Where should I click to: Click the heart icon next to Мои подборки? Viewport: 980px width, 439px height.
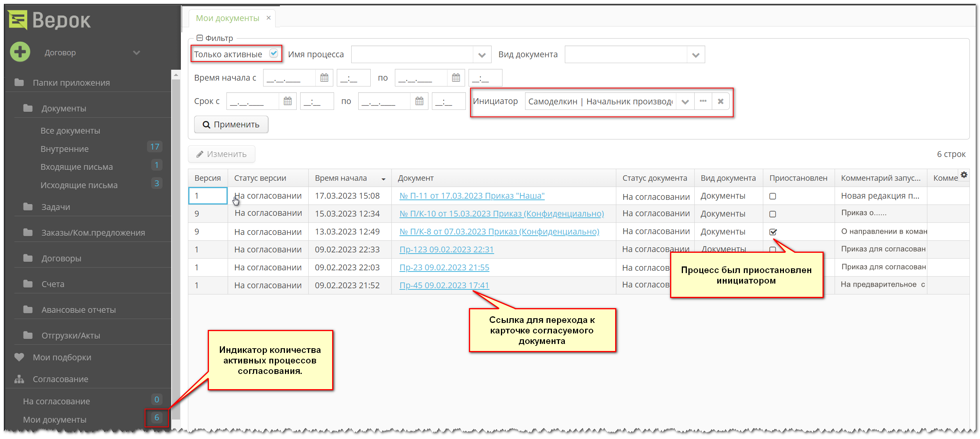point(19,357)
